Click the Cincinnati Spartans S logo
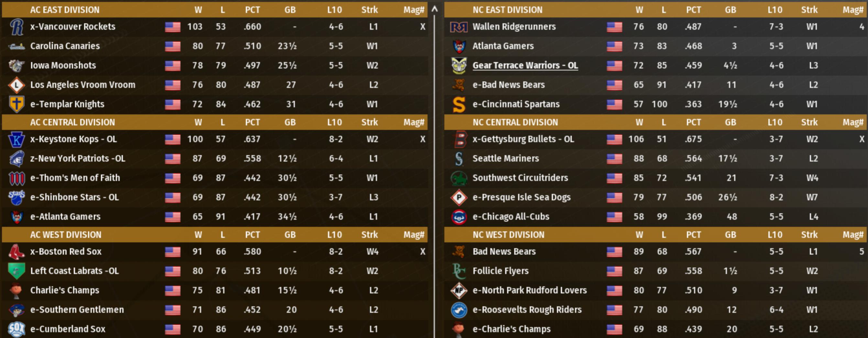Image resolution: width=868 pixels, height=338 pixels. click(459, 104)
